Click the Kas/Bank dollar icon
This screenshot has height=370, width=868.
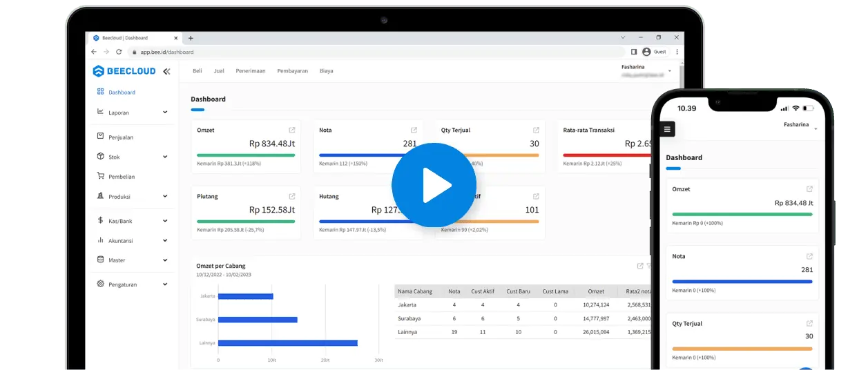(100, 221)
